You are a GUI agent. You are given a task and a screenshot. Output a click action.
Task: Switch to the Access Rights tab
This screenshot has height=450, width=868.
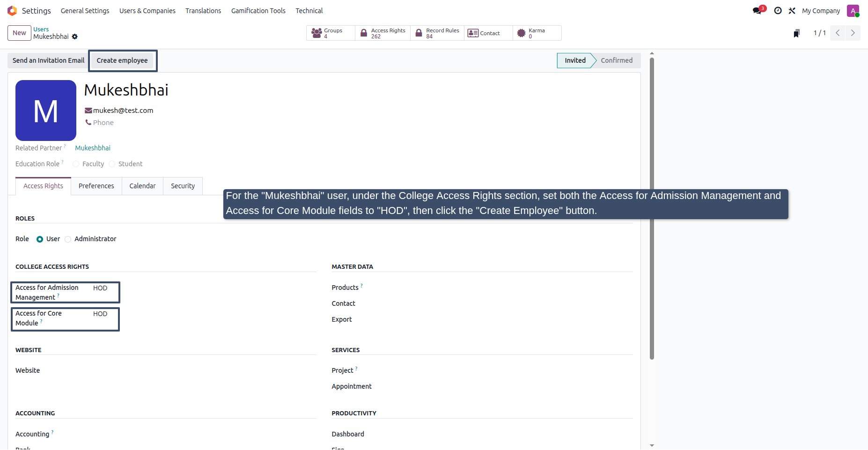tap(43, 186)
